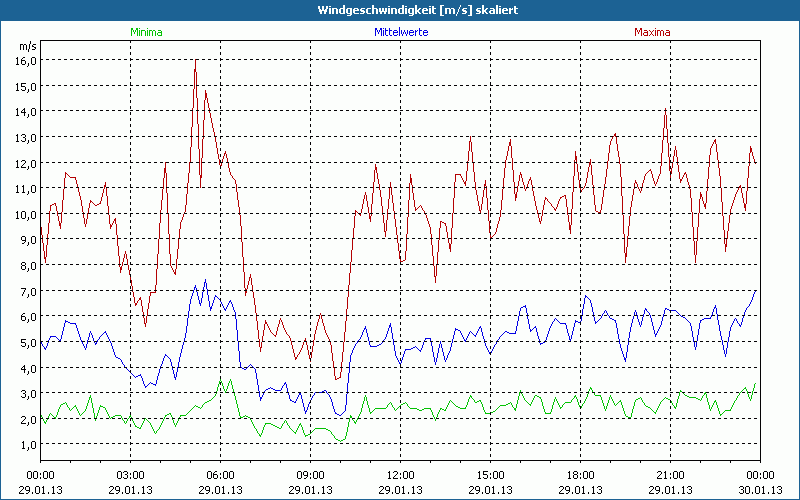Click the 8,0 y-axis value

pyautogui.click(x=29, y=265)
